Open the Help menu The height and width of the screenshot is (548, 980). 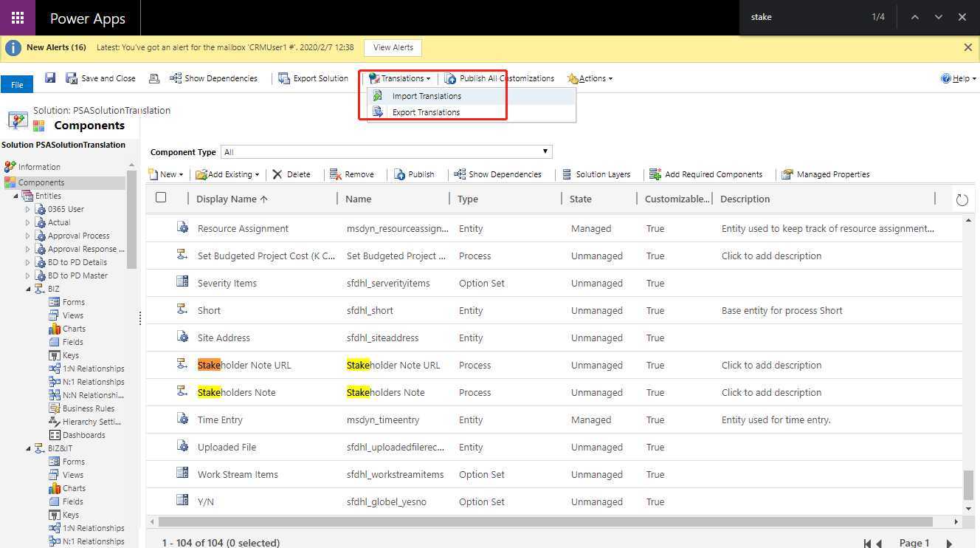(959, 78)
